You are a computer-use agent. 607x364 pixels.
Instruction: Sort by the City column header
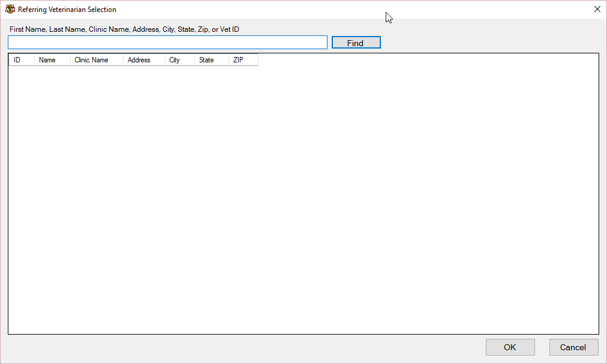coord(179,60)
